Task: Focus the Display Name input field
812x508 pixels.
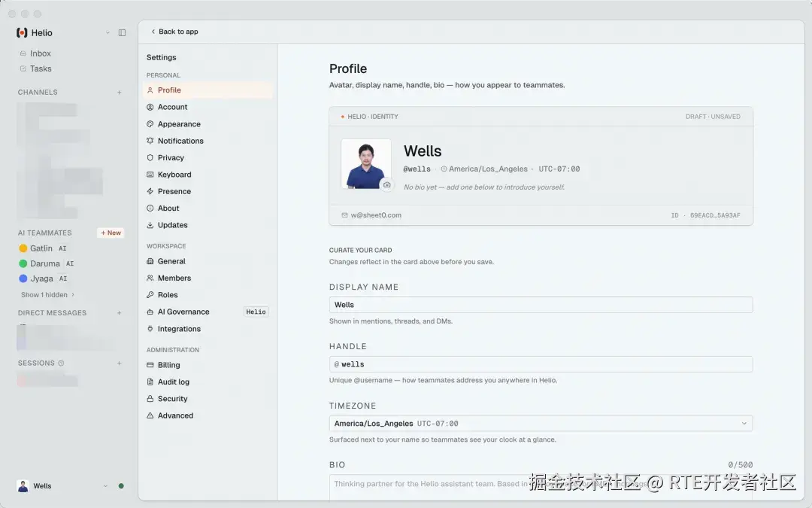Action: [x=541, y=305]
